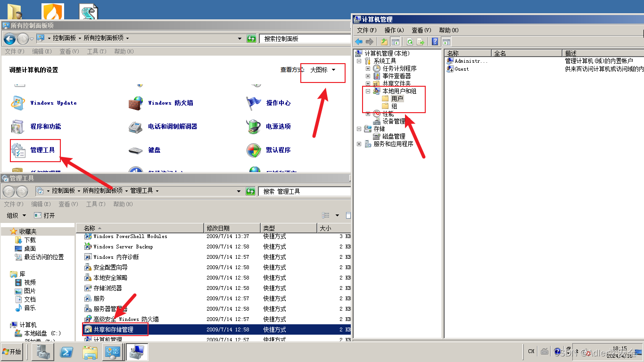Open 键盘 (Keyboard) control panel item

tap(145, 150)
